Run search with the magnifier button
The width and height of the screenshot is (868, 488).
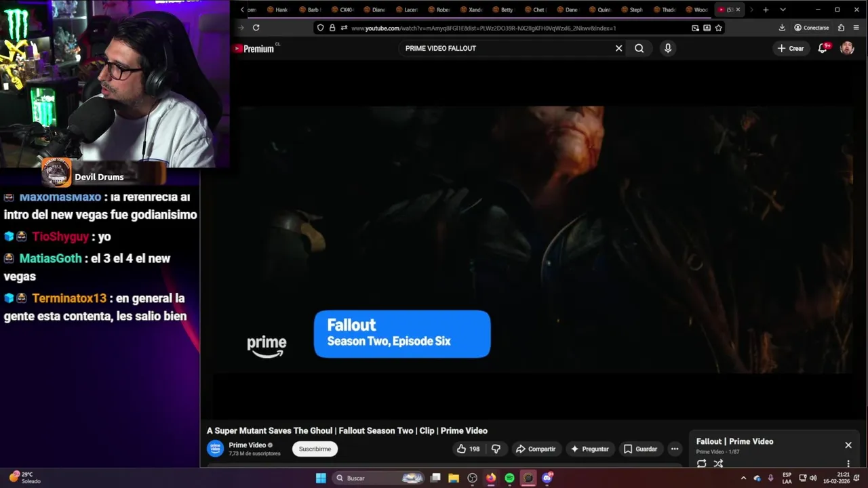click(x=639, y=48)
